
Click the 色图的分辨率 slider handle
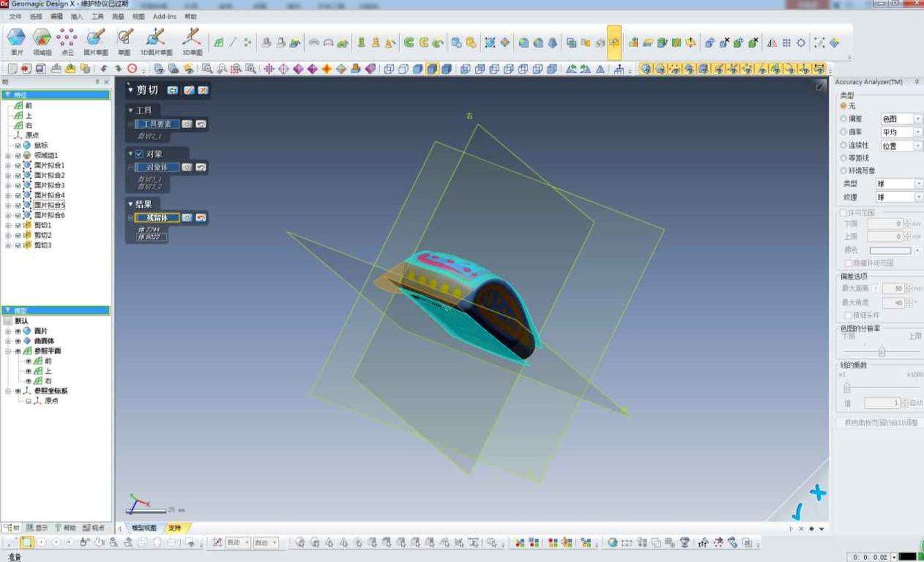click(881, 352)
